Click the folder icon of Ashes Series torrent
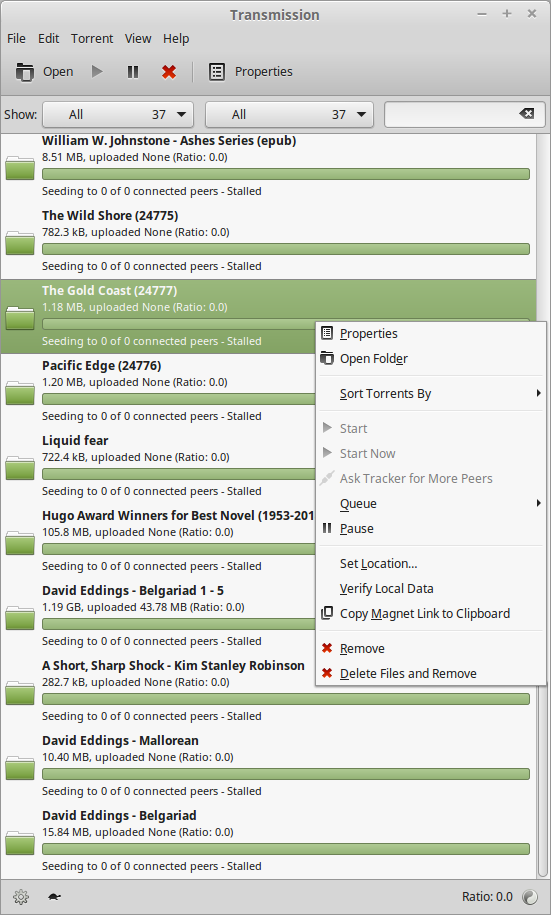This screenshot has width=551, height=915. point(20,167)
